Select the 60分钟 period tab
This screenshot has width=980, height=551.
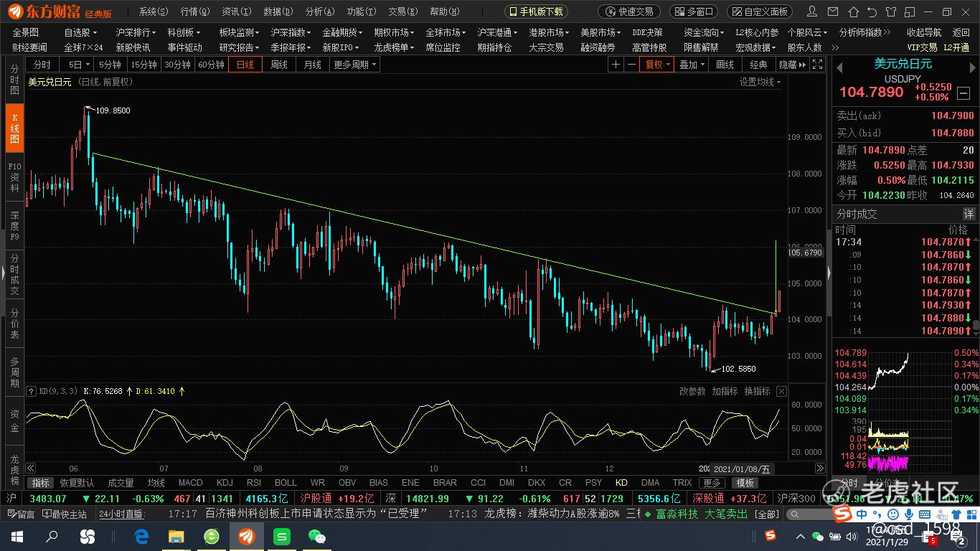tap(211, 65)
